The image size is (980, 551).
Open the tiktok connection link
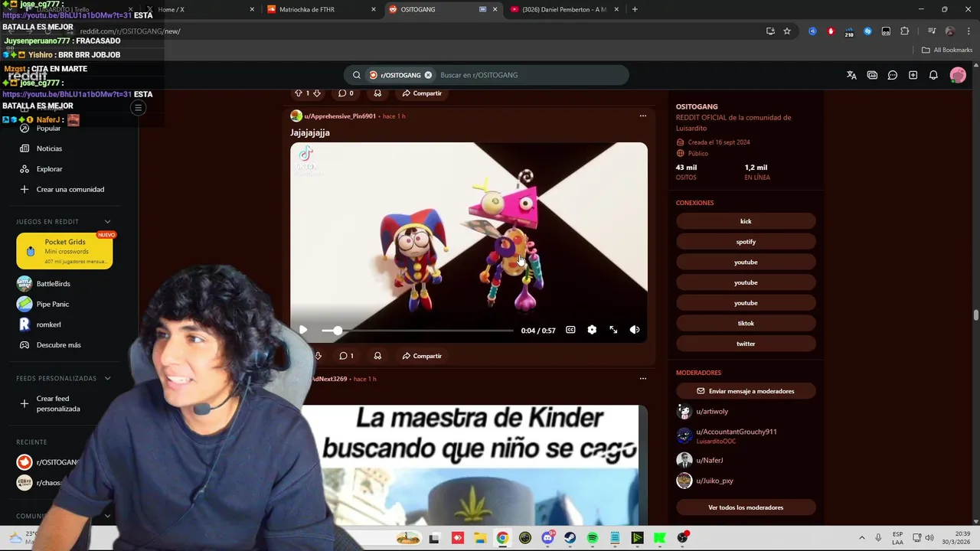746,324
